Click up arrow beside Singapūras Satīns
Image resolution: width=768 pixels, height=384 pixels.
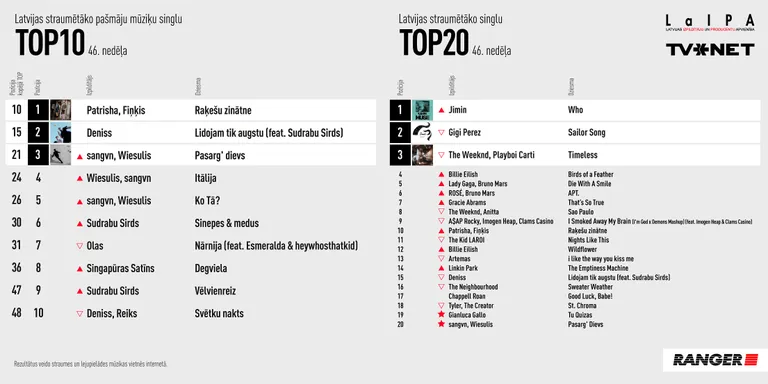pyautogui.click(x=80, y=268)
